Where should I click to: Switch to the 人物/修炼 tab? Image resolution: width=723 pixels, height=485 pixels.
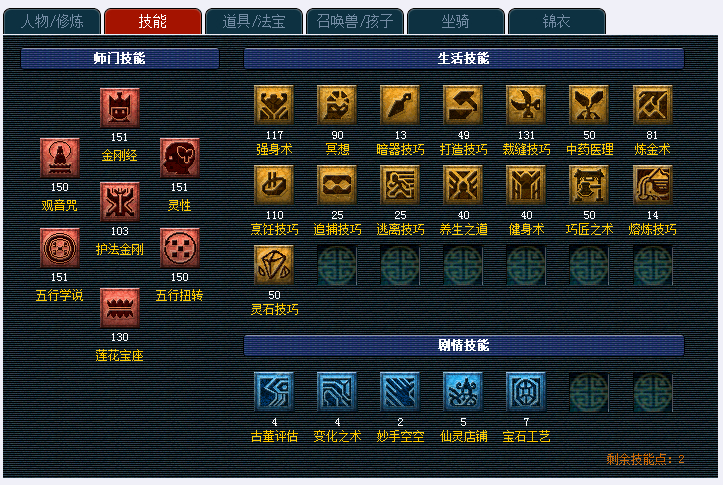[52, 21]
